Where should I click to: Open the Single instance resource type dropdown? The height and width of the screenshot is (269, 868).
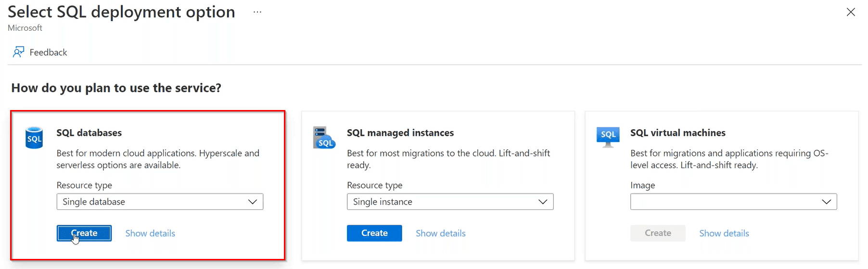pos(450,202)
